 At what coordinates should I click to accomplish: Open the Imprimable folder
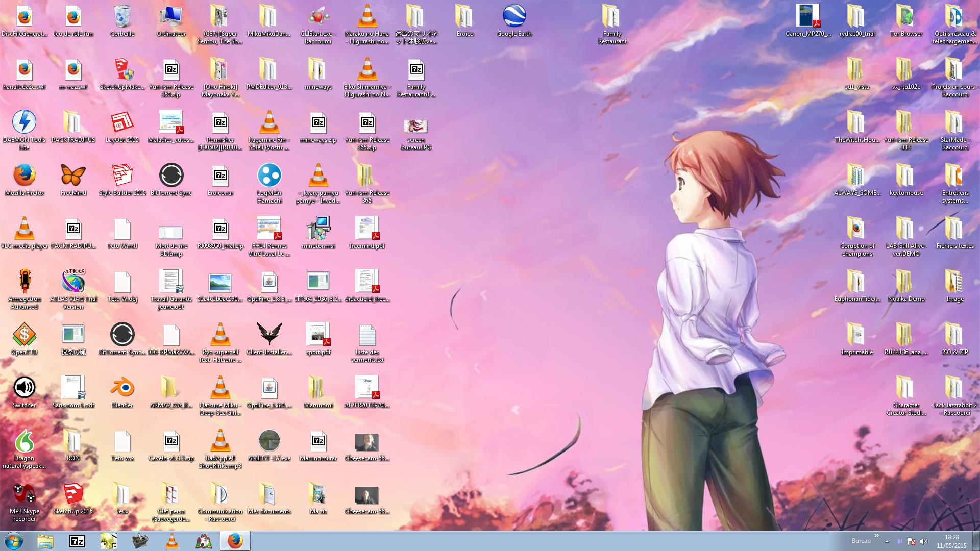click(857, 339)
